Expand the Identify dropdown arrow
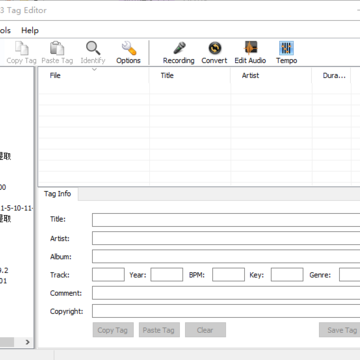This screenshot has height=360, width=360. 94,69
